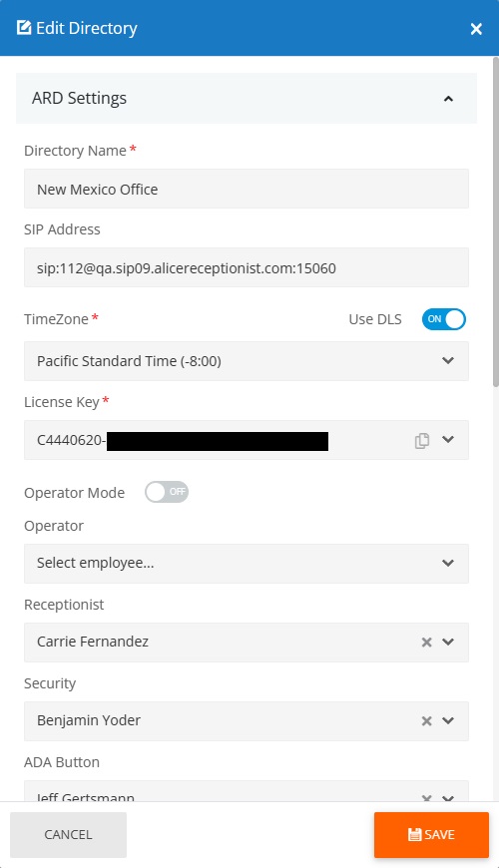Image resolution: width=499 pixels, height=868 pixels.
Task: Collapse the ARD Settings section
Action: [449, 99]
